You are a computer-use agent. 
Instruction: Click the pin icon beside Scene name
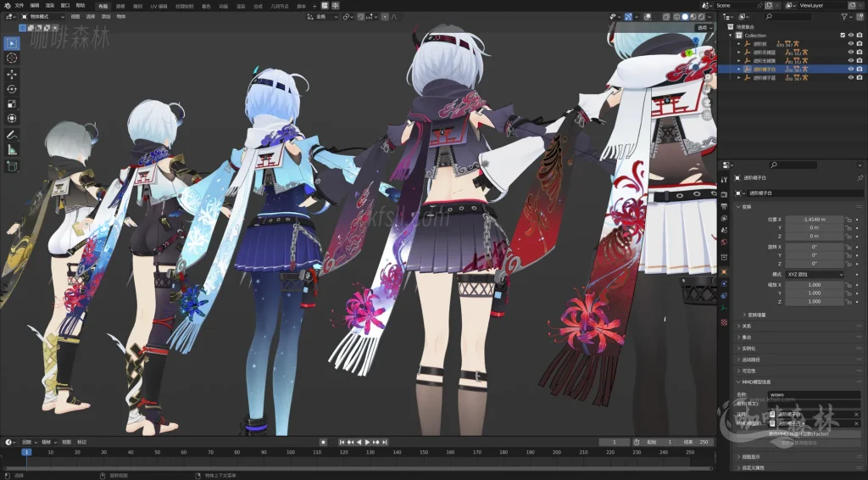760,5
